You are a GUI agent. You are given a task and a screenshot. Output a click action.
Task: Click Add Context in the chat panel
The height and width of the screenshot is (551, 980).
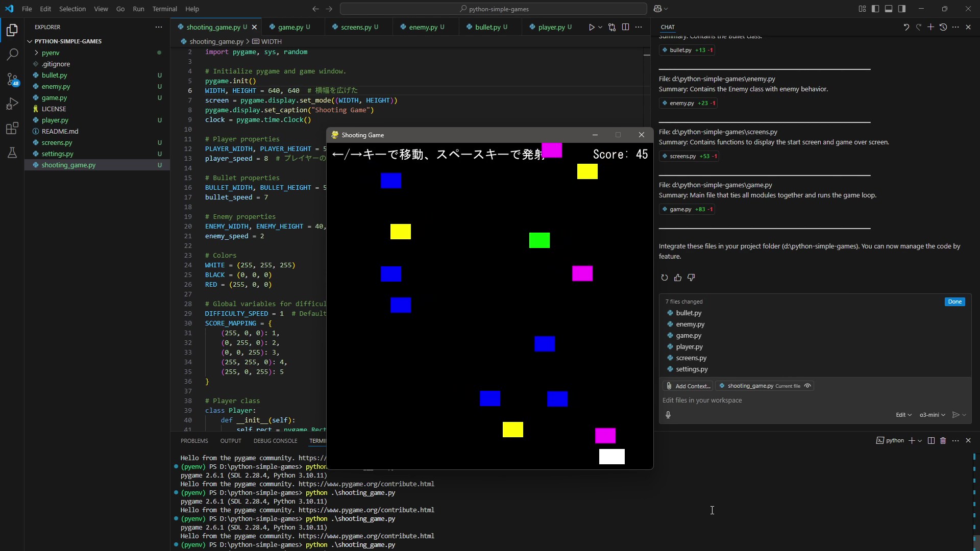(688, 386)
